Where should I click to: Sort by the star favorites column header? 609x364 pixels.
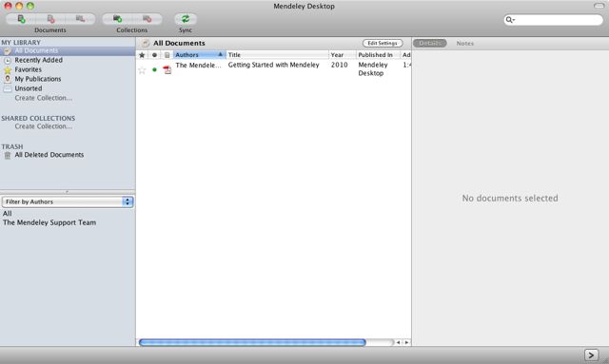pos(142,55)
